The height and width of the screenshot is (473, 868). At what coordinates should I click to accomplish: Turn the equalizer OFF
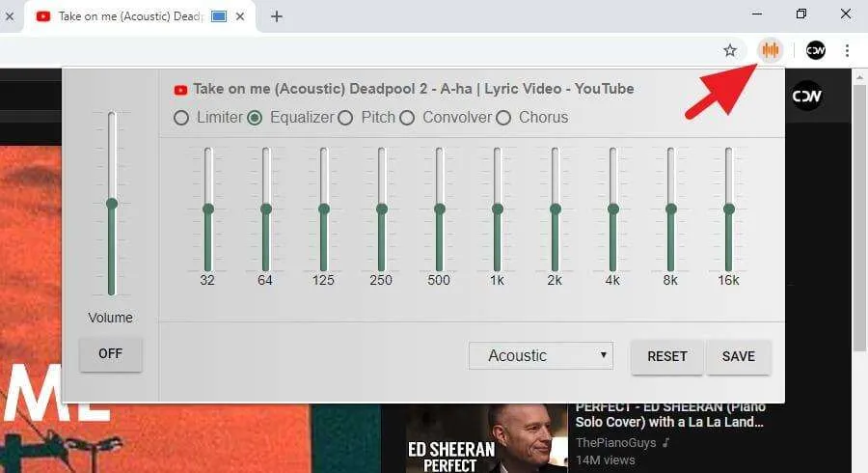pyautogui.click(x=111, y=354)
